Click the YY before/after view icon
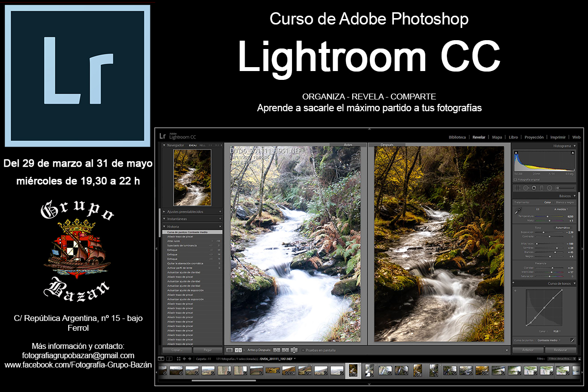 tap(238, 350)
